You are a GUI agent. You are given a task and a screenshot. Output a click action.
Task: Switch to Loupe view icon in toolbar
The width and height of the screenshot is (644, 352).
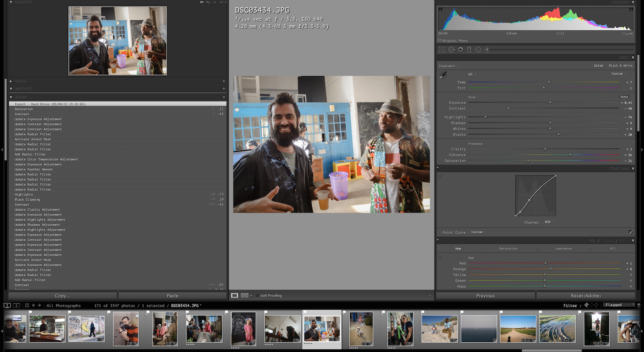(x=234, y=296)
